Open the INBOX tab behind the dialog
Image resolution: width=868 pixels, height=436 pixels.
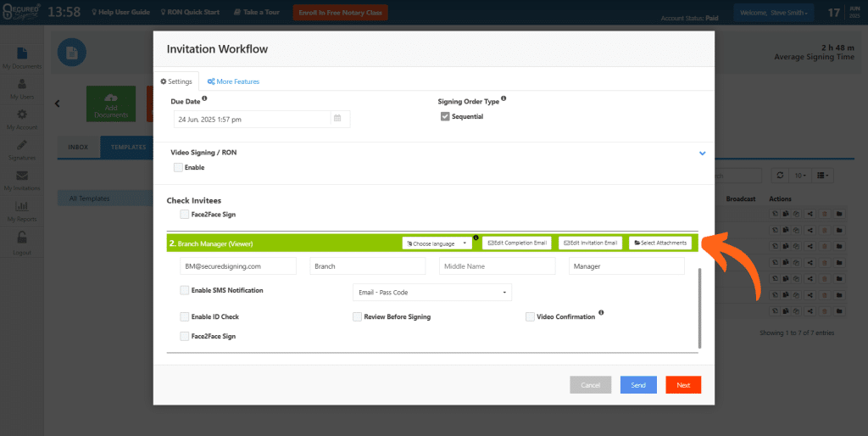point(78,147)
